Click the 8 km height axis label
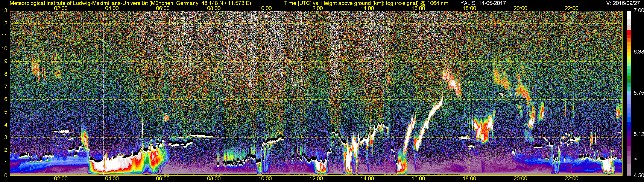Viewport: 644px width, 182px height. (x=6, y=74)
